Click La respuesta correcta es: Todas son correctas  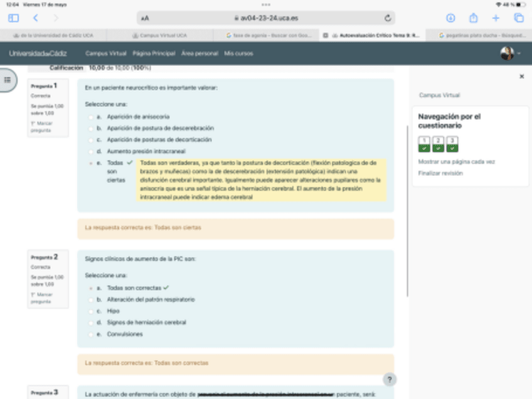coord(147,363)
